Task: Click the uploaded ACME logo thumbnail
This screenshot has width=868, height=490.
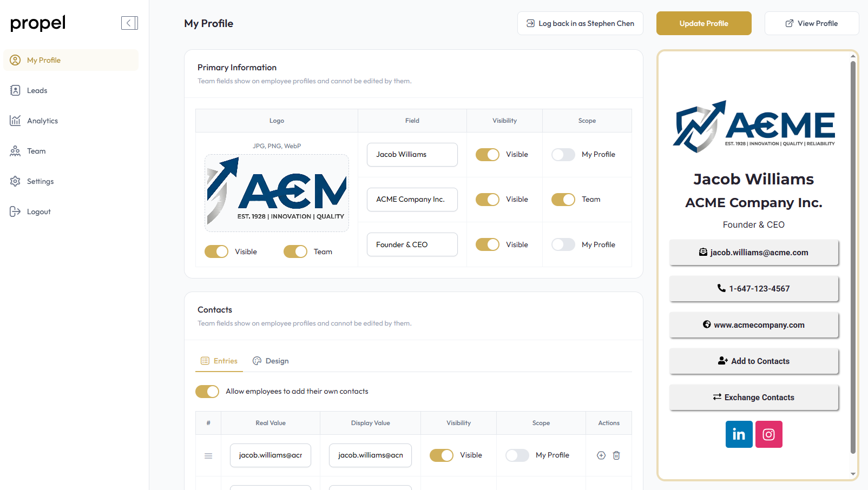Action: click(x=277, y=193)
